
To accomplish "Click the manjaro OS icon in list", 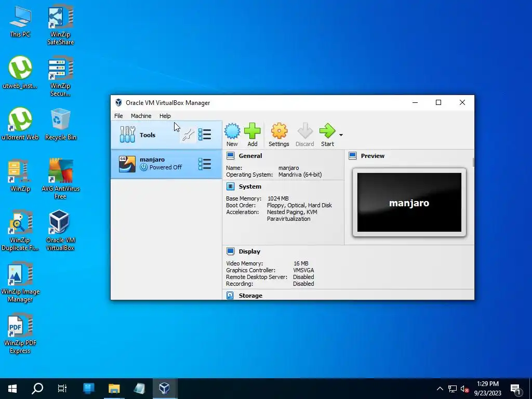I will [127, 164].
